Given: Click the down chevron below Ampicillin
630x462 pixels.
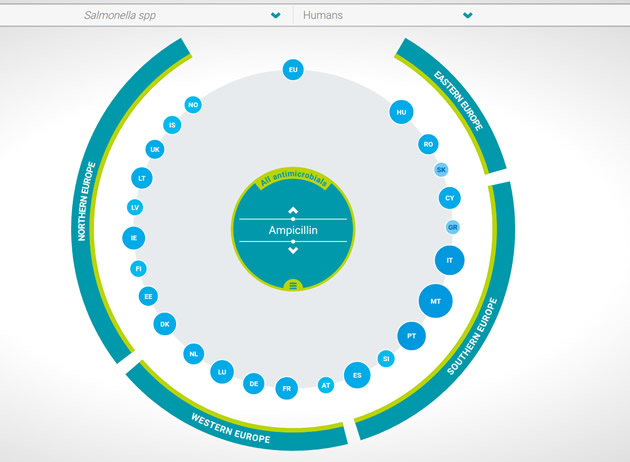Looking at the screenshot, I should tap(293, 250).
